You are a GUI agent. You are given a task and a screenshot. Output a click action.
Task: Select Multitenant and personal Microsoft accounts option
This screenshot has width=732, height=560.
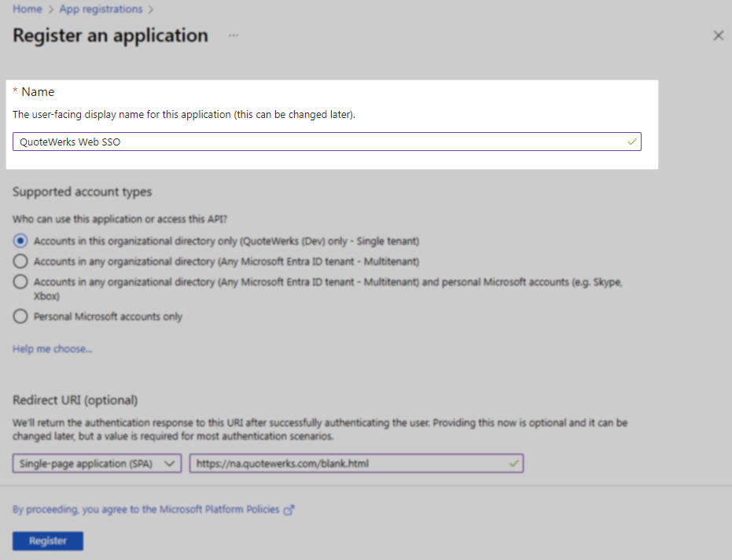20,282
